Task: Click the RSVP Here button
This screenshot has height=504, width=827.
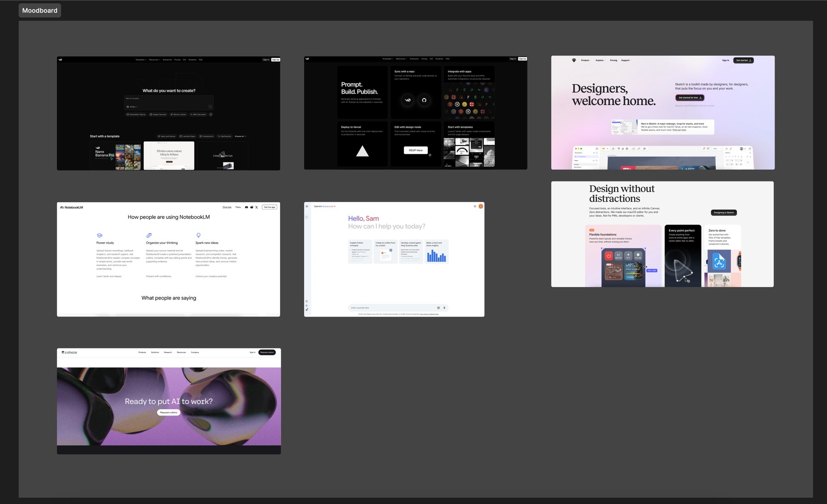Action: click(x=416, y=150)
